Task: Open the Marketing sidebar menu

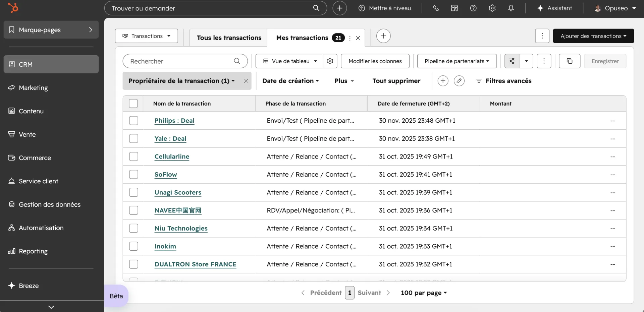Action: (33, 88)
